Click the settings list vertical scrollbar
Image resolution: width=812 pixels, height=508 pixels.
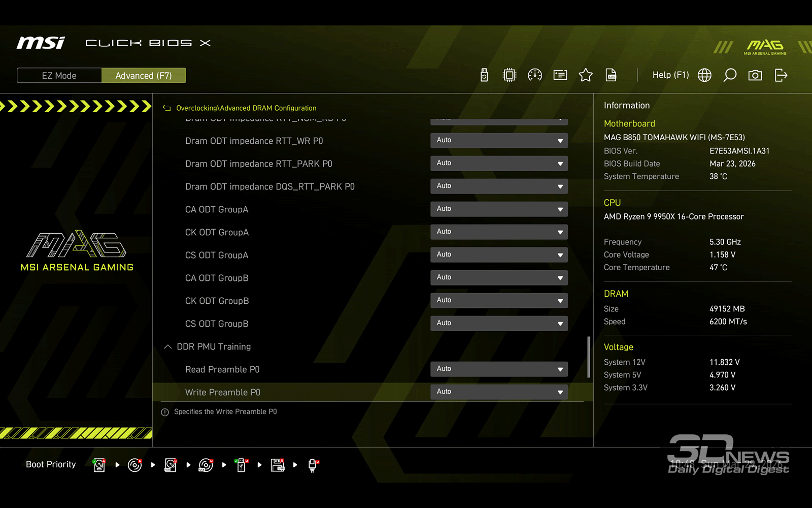click(589, 357)
